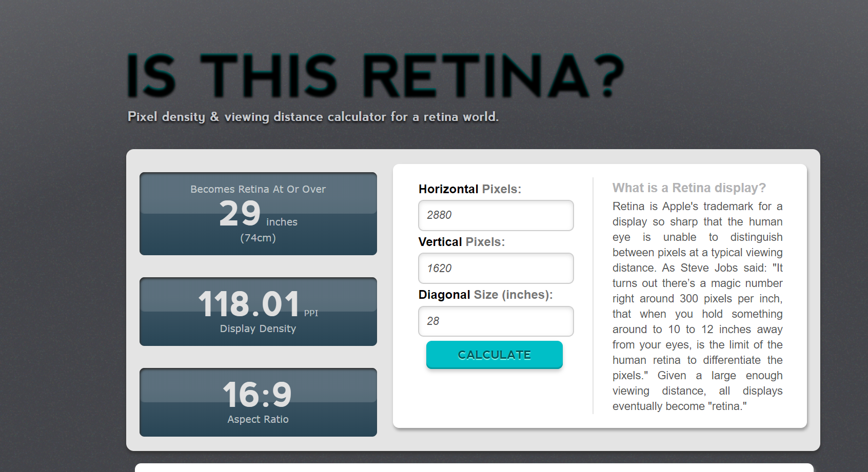Click the "Aspect Ratio" caption

pyautogui.click(x=258, y=419)
